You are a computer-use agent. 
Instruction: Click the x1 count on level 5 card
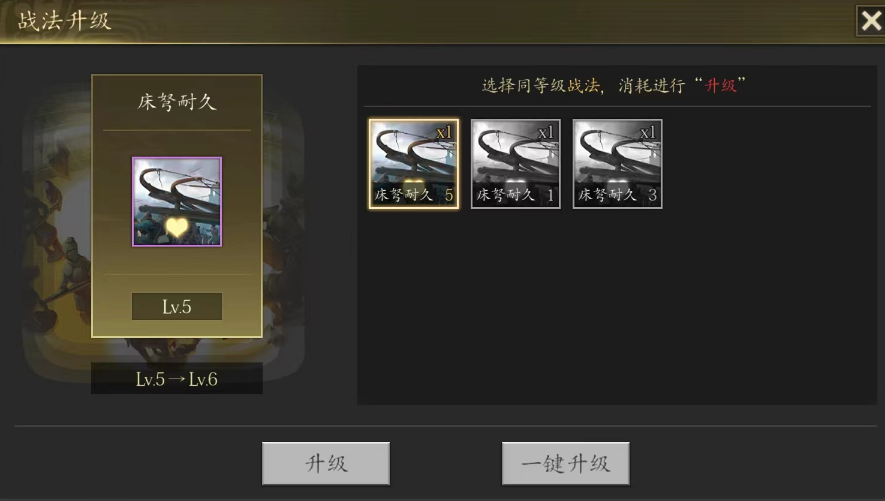point(444,133)
